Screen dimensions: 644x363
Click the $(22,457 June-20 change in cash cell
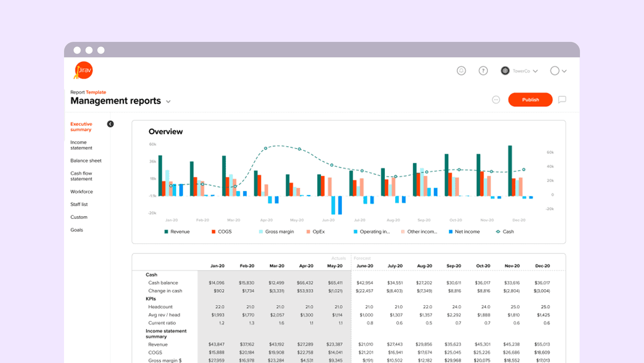coord(364,291)
